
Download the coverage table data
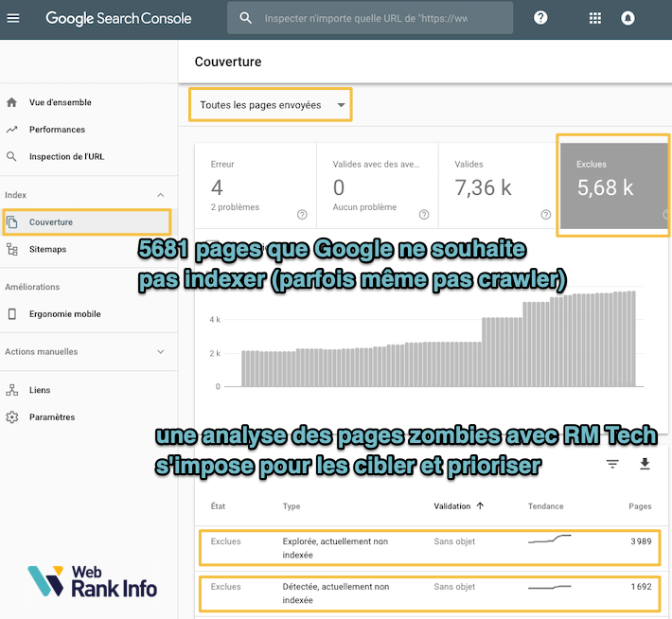click(645, 464)
